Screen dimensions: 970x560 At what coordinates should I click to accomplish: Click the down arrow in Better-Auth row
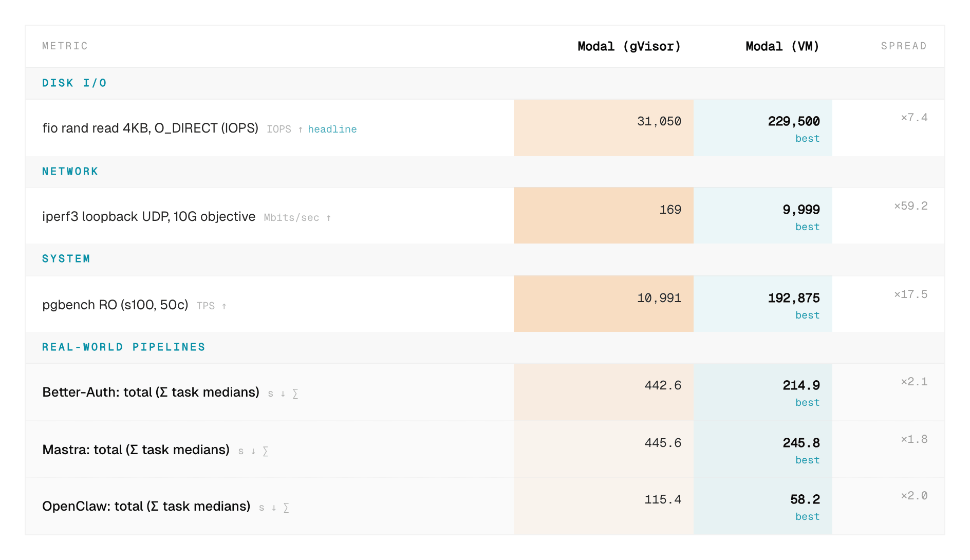(283, 394)
